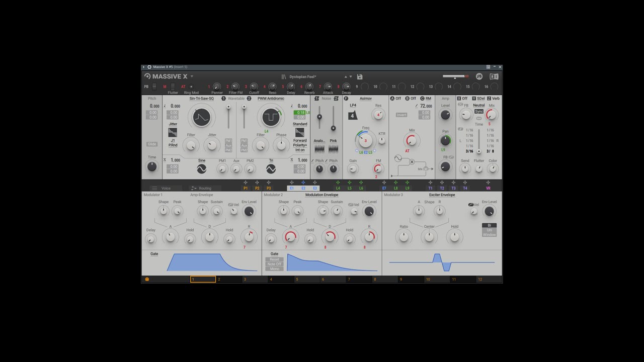Click the Int on option of Osc 2

[x=300, y=150]
